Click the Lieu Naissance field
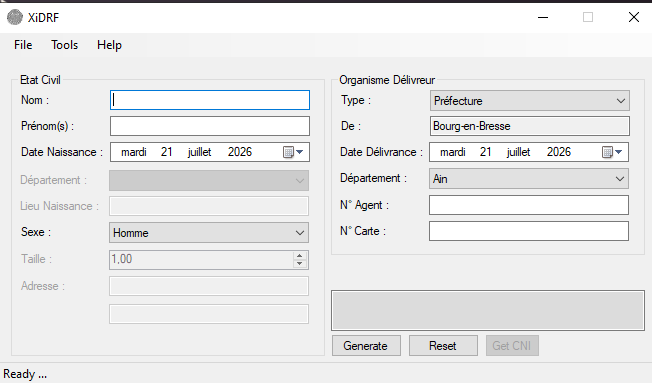 click(209, 206)
